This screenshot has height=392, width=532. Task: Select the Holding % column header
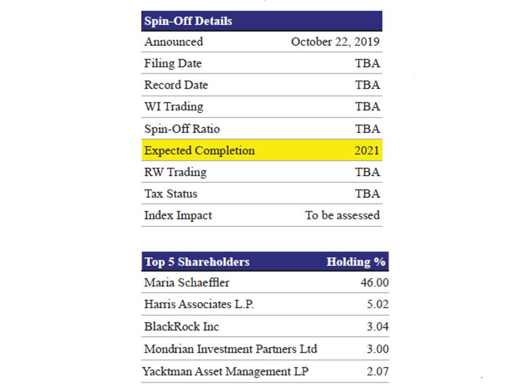[356, 262]
